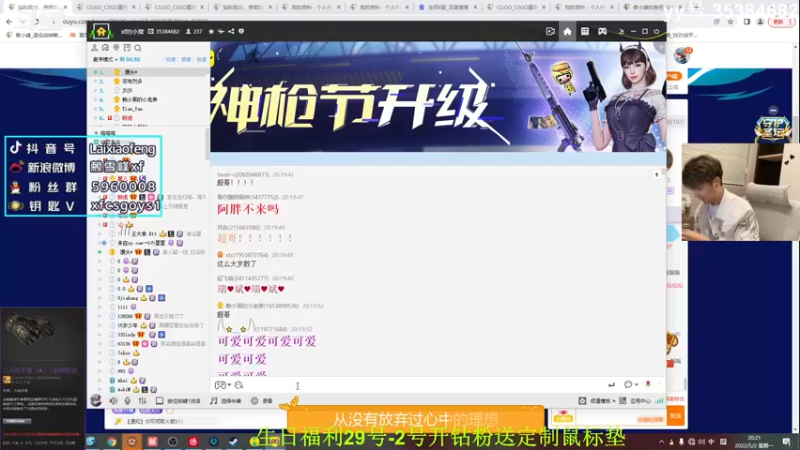
Task: Click the mini-mode arrow icon in title bar
Action: tap(621, 32)
